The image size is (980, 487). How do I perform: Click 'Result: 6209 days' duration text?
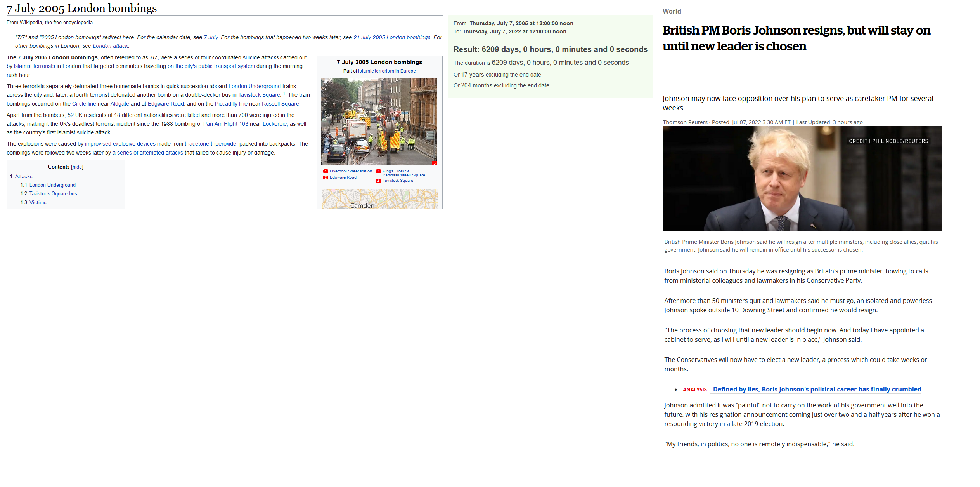pyautogui.click(x=551, y=49)
